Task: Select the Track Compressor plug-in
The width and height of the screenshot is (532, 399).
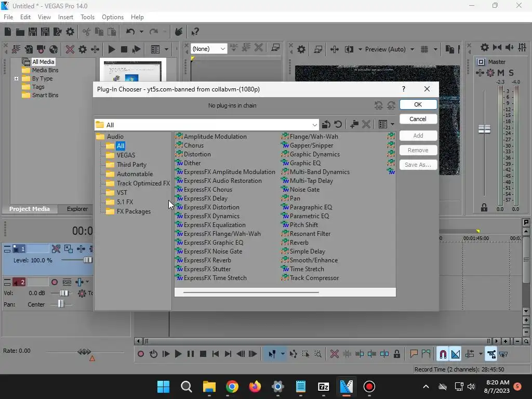Action: point(310,278)
